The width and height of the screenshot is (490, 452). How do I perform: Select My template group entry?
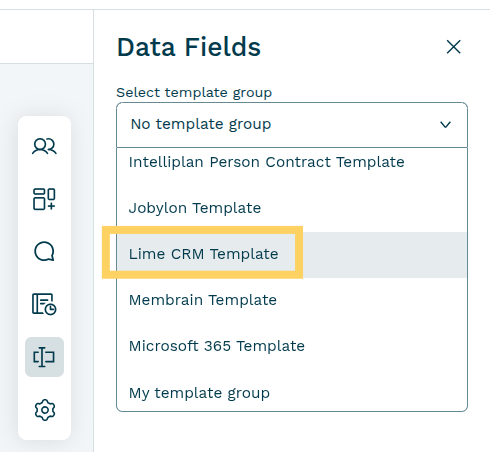[x=199, y=393]
